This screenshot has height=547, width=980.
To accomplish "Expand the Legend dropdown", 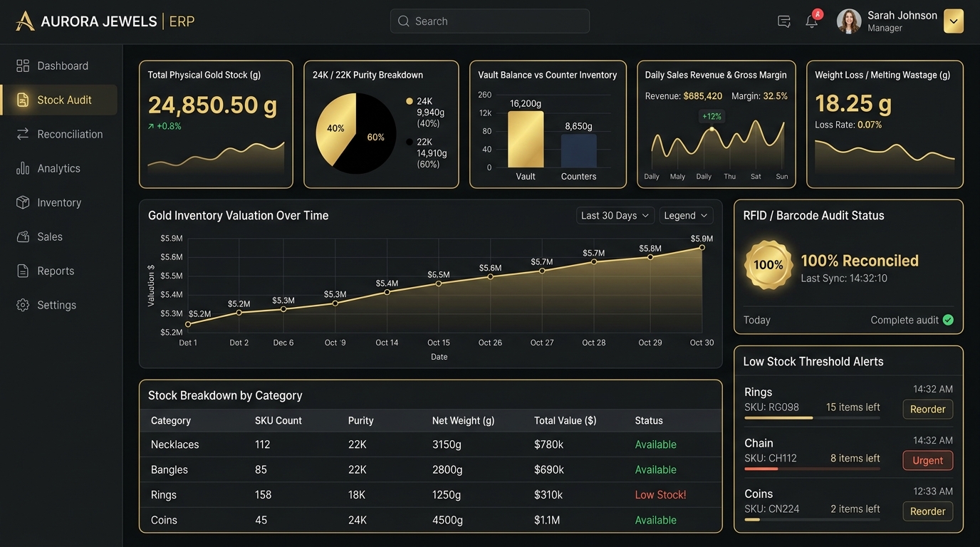I will (x=685, y=216).
